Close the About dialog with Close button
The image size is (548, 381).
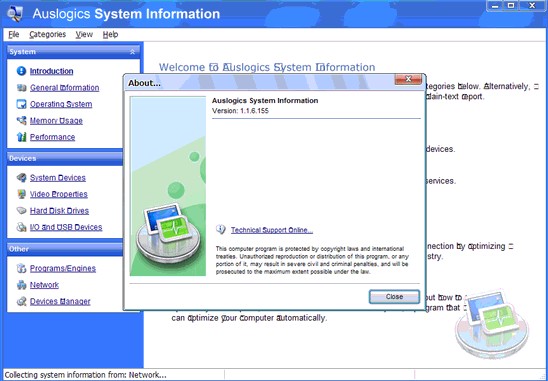coord(394,297)
